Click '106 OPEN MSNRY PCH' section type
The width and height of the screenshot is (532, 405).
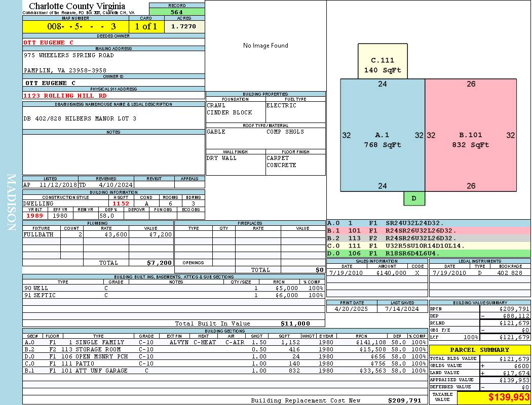coord(95,356)
